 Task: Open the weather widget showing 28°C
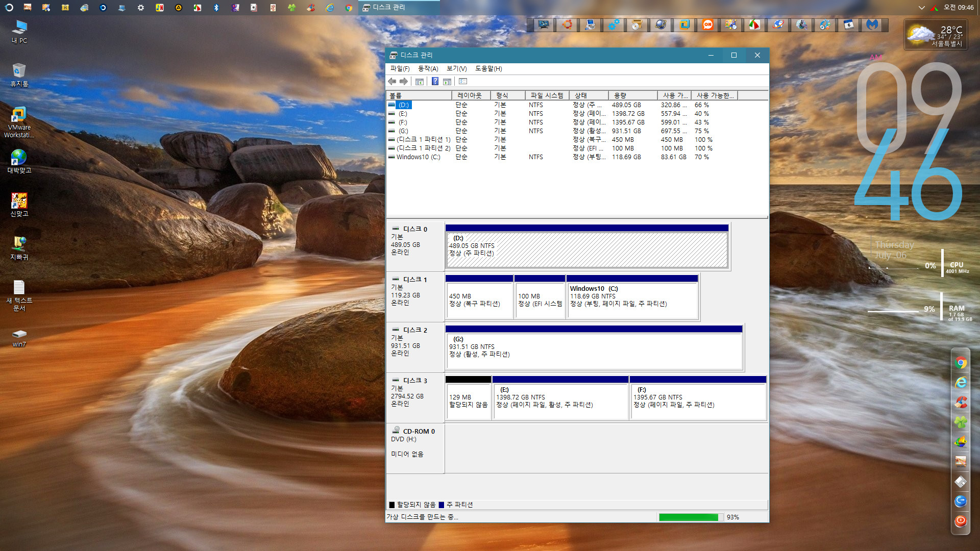coord(935,35)
